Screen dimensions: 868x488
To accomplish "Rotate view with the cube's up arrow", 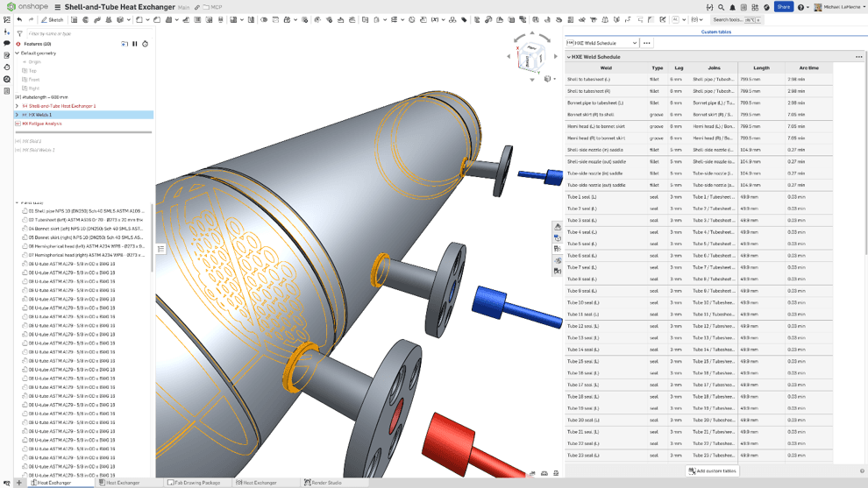I will coord(532,33).
